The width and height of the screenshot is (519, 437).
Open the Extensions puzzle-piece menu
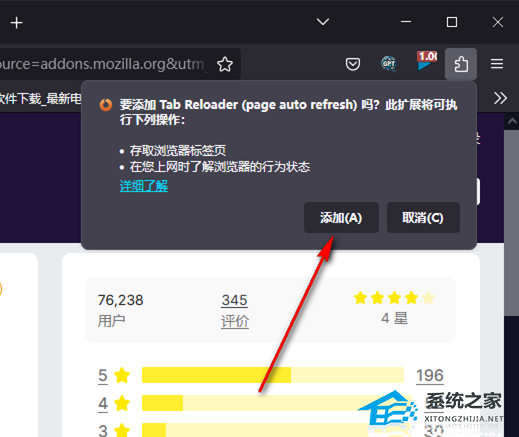click(x=461, y=64)
